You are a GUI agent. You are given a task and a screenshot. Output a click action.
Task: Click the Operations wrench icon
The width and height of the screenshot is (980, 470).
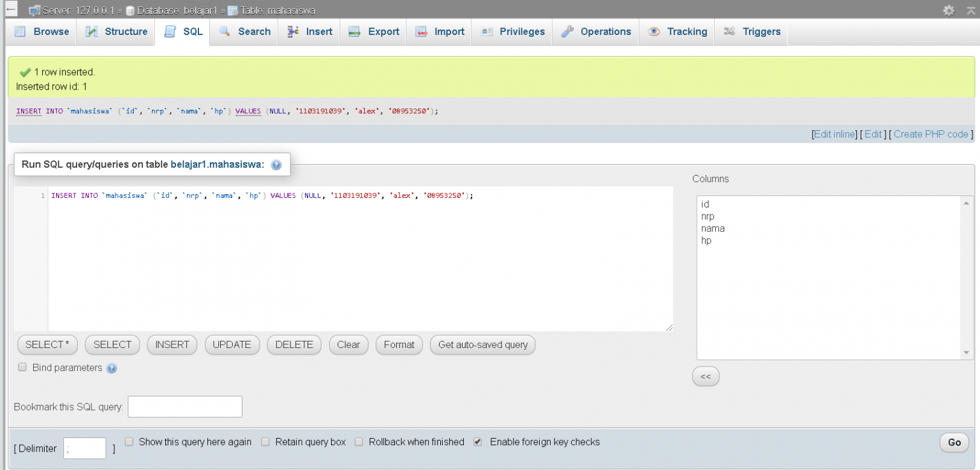tap(567, 32)
